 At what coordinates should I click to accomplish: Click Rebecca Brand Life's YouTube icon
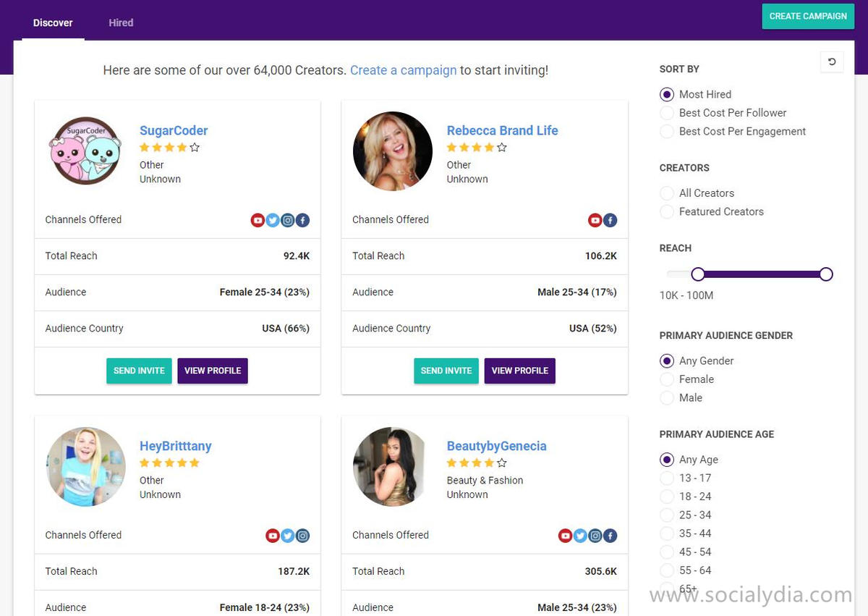click(595, 220)
